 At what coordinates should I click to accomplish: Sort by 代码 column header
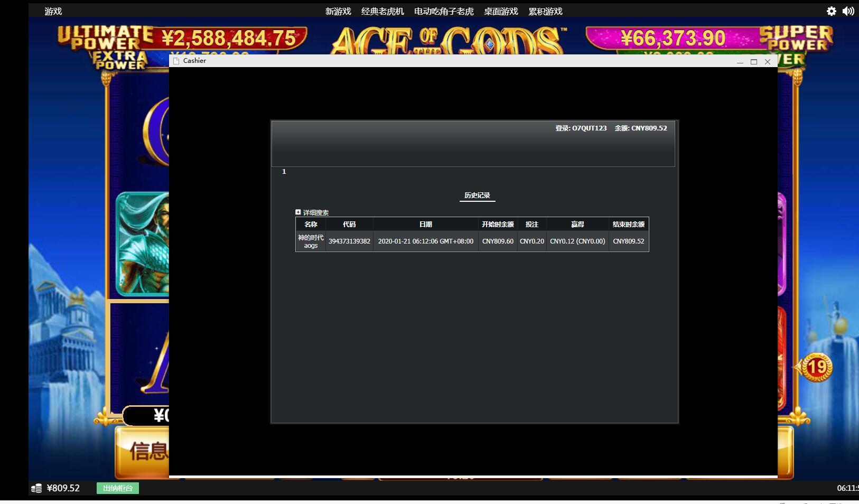point(349,225)
